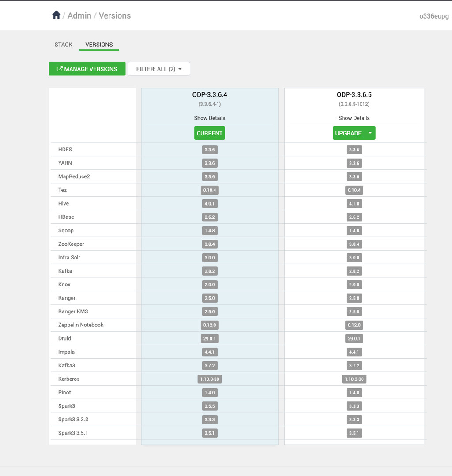Click the (3.3.6.5-1012) build number
This screenshot has width=452, height=476.
354,104
